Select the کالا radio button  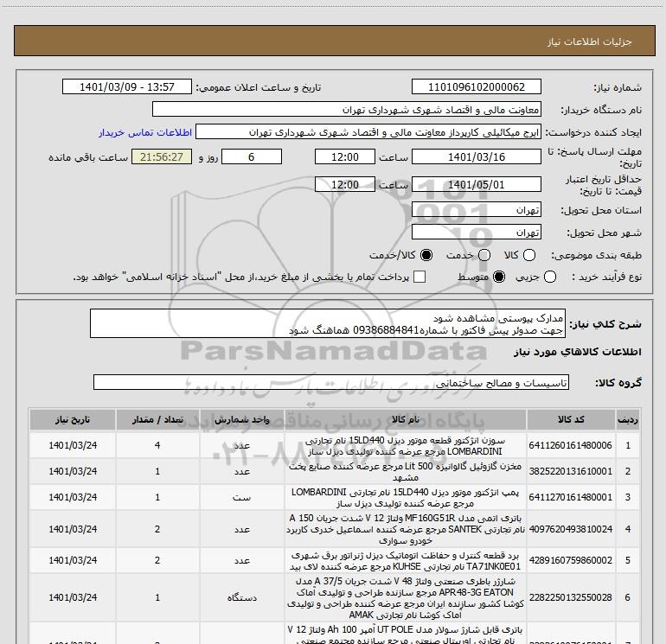[x=528, y=255]
